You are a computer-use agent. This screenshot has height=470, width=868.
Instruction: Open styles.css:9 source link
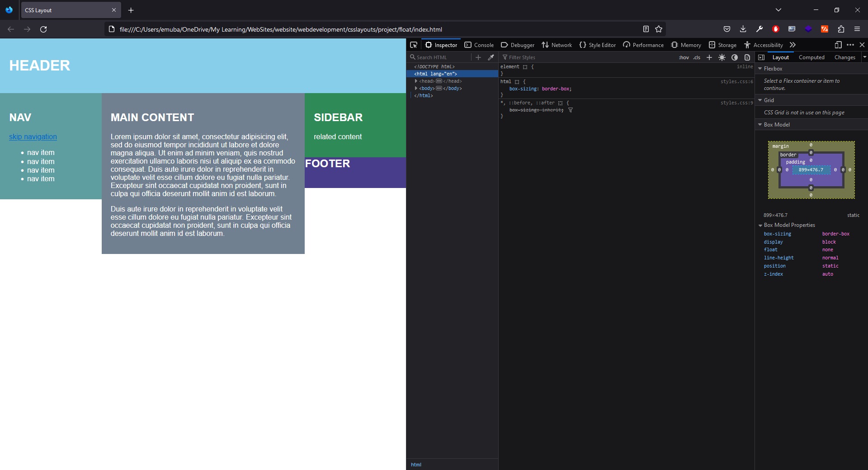coord(736,103)
